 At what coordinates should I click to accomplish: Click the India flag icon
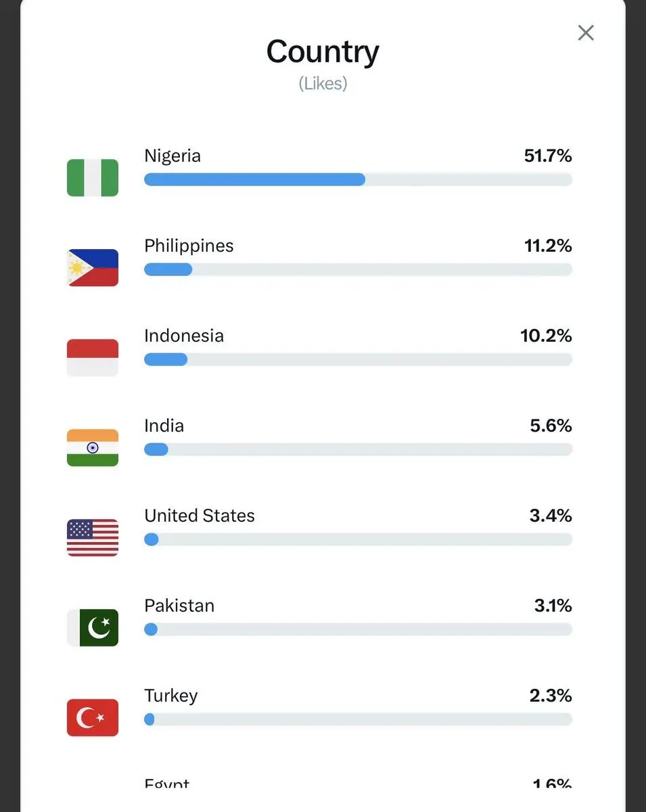tap(93, 448)
